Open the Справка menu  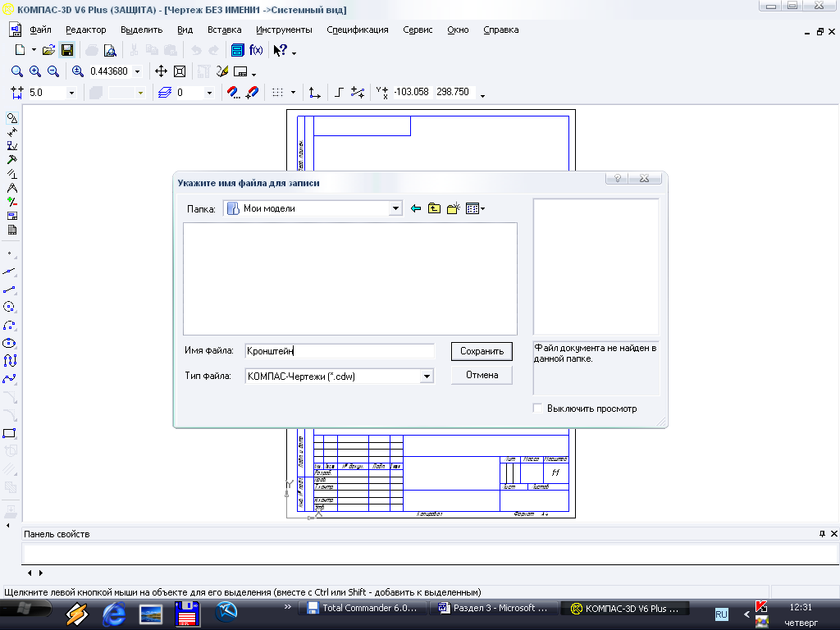click(x=501, y=30)
